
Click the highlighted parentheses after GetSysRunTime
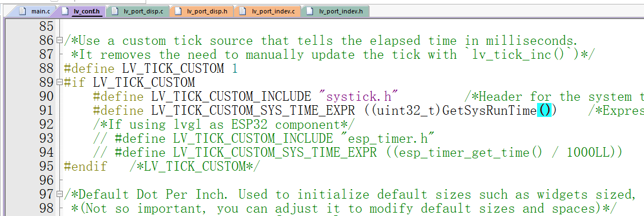(x=544, y=110)
